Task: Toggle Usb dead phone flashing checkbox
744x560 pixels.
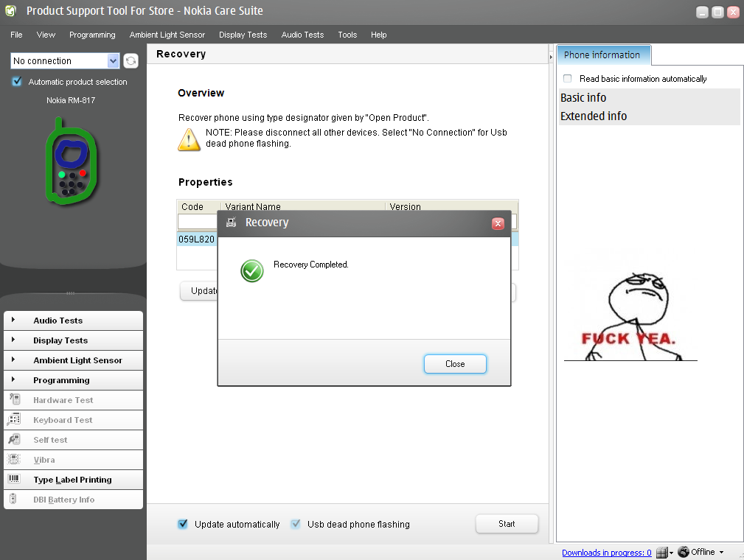Action: click(x=296, y=524)
